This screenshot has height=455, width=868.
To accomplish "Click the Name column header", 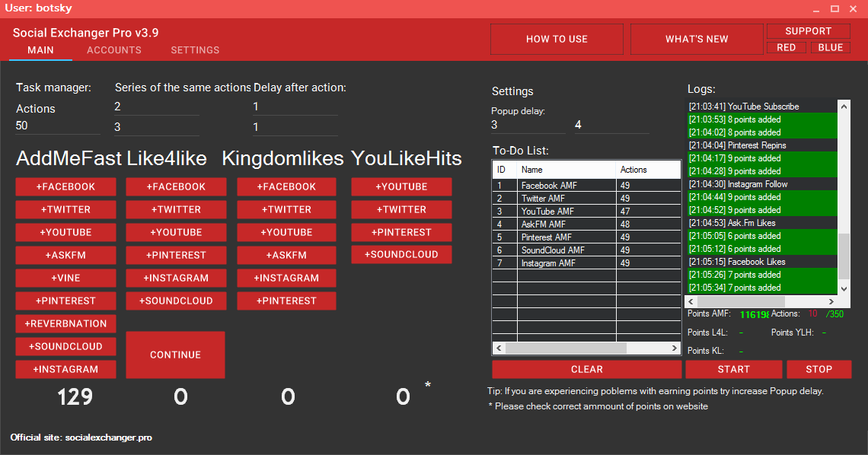I will tap(566, 170).
